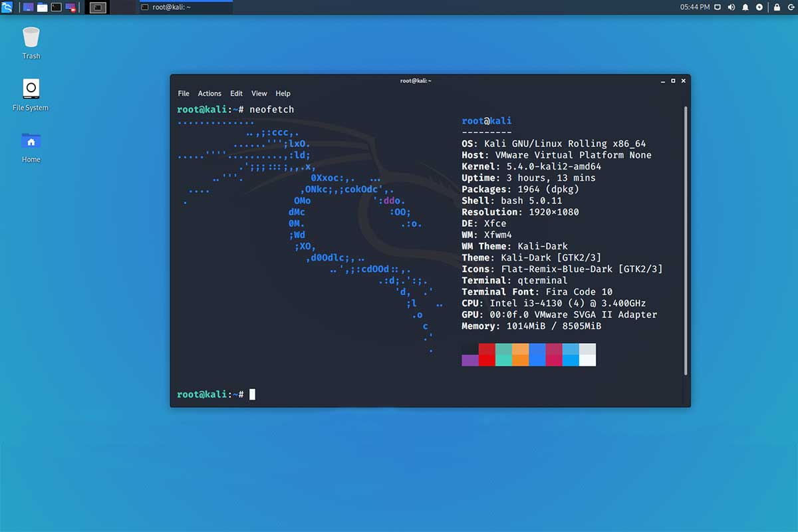The image size is (798, 532).
Task: Select the root@kali:~ window button in taskbar
Action: [x=183, y=7]
